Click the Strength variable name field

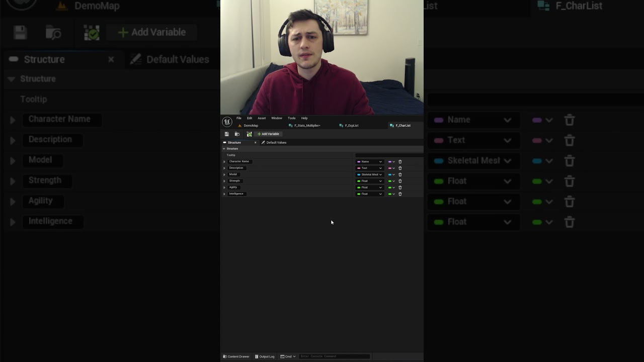pyautogui.click(x=235, y=181)
